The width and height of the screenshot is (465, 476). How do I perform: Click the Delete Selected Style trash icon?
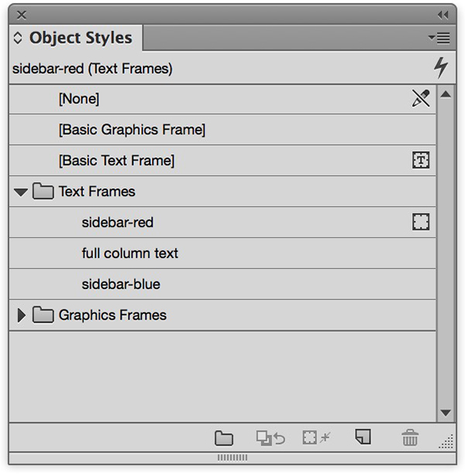pos(410,437)
